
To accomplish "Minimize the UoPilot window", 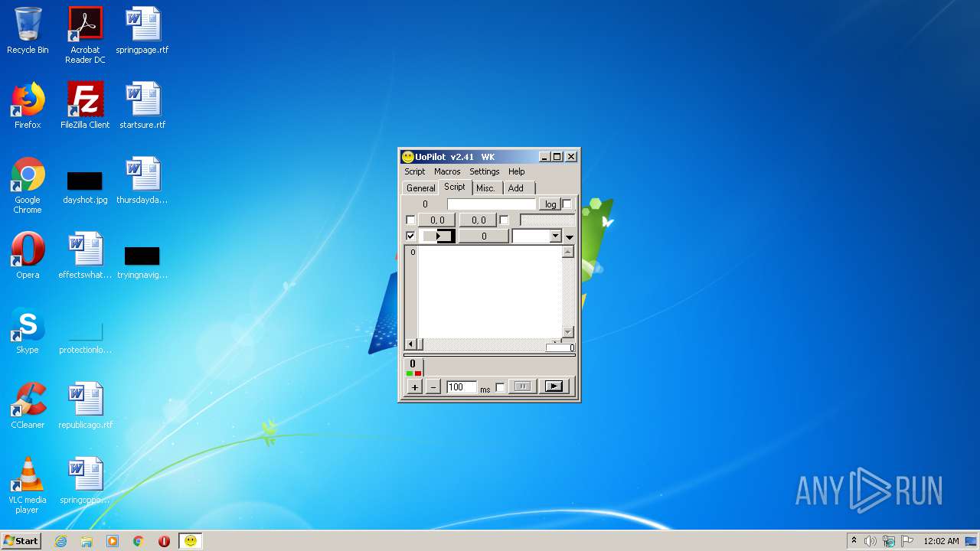I will pos(544,157).
